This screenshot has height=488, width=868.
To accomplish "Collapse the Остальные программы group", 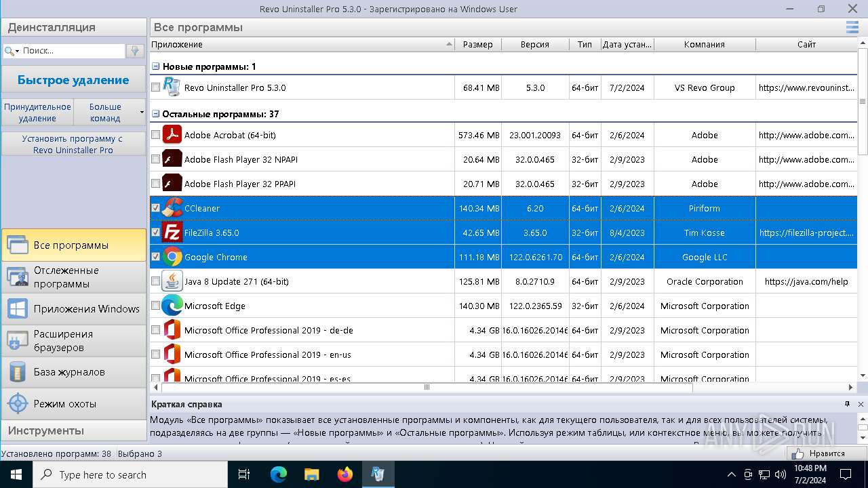I will pyautogui.click(x=156, y=114).
